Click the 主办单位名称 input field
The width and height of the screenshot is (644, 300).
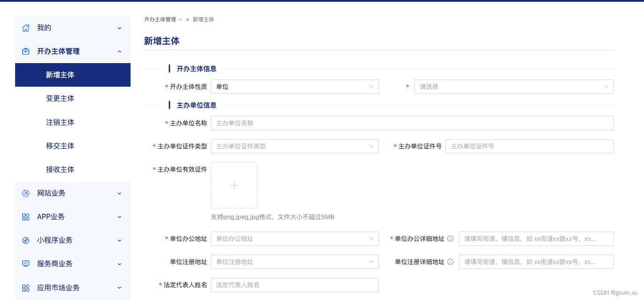click(x=412, y=123)
